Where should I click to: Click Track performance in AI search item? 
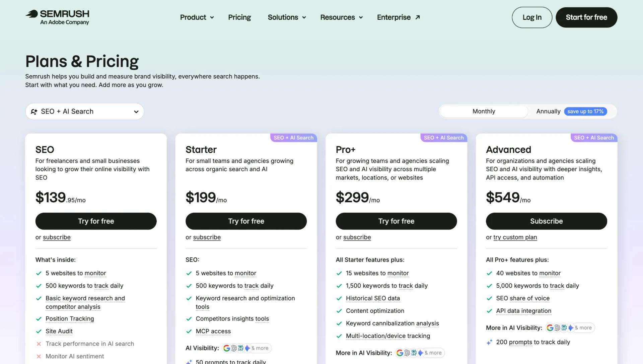coord(90,344)
